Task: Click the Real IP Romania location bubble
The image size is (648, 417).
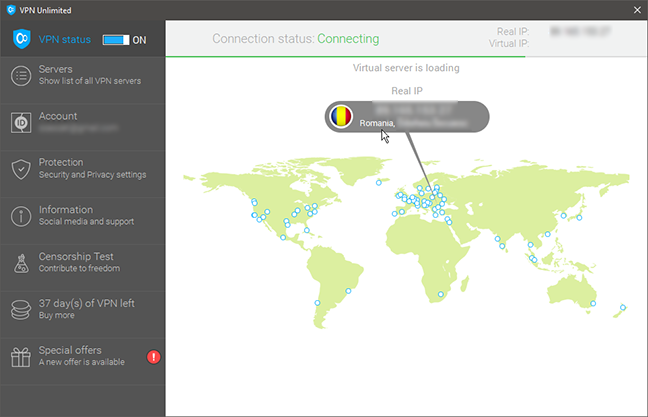Action: pos(407,117)
